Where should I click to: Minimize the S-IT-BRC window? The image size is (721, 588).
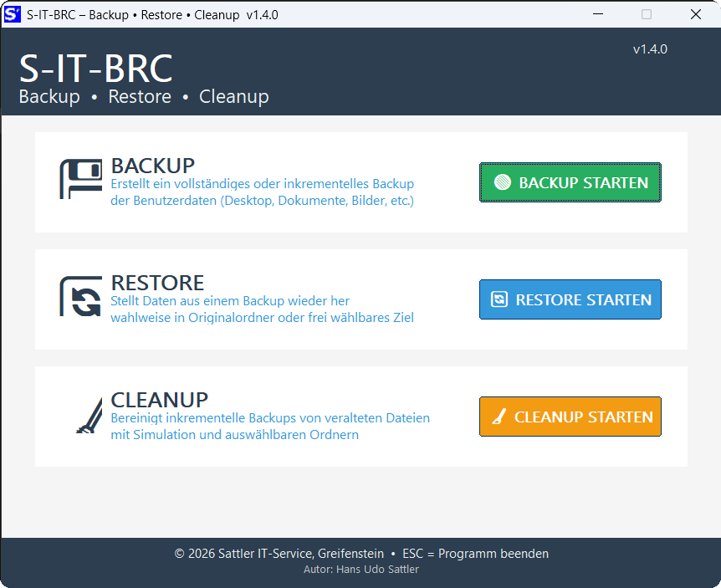click(x=597, y=14)
